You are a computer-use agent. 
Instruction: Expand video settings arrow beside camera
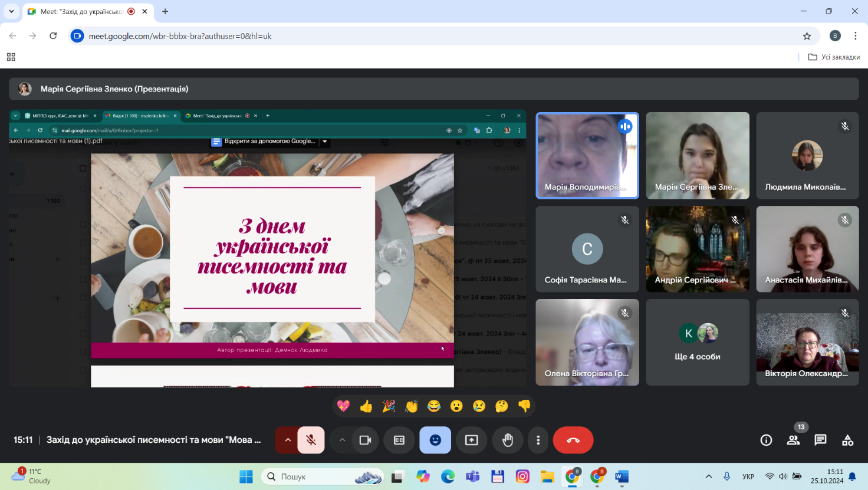[x=342, y=440]
